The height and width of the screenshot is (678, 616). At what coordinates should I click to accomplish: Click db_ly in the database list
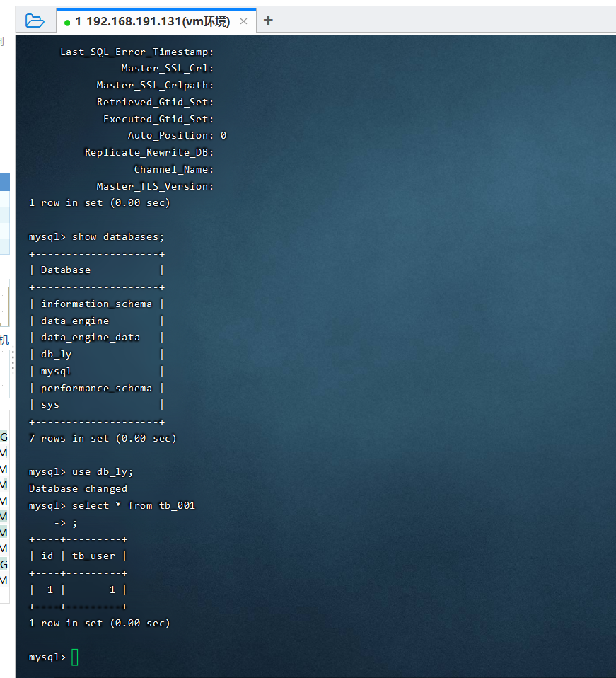point(56,355)
